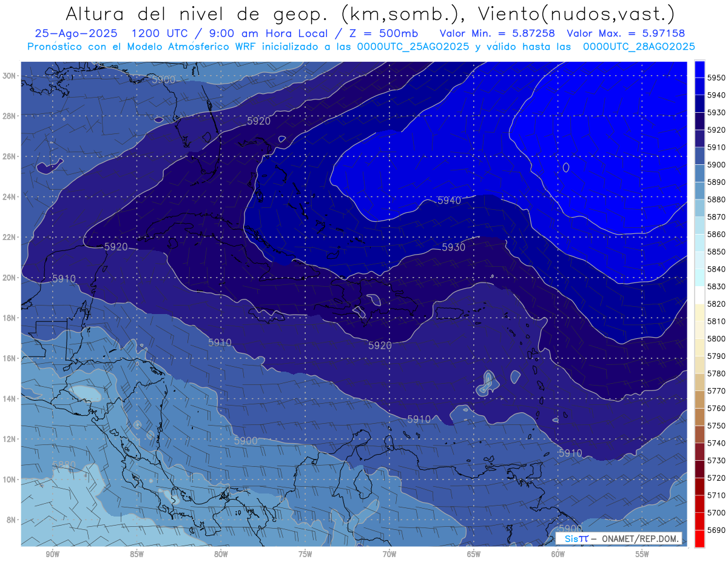Click the light blue colorbar swatch between 5880 and 5870
This screenshot has height=562, width=728.
(x=699, y=209)
